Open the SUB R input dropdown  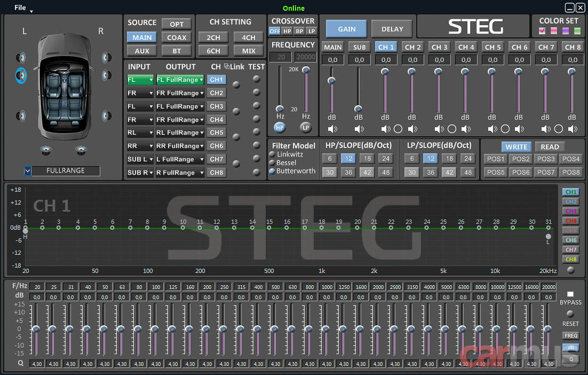(x=140, y=173)
